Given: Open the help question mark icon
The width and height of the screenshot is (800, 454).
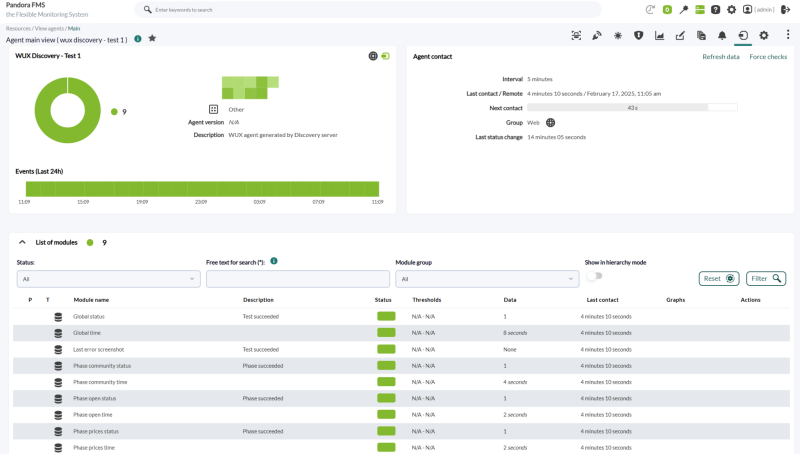Looking at the screenshot, I should tap(716, 10).
